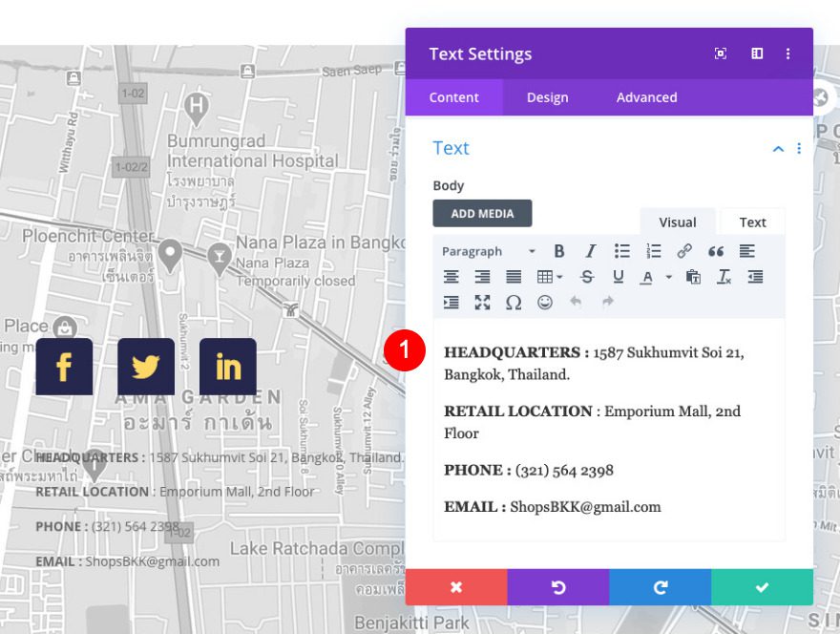Open the Paragraph format dropdown

[488, 251]
